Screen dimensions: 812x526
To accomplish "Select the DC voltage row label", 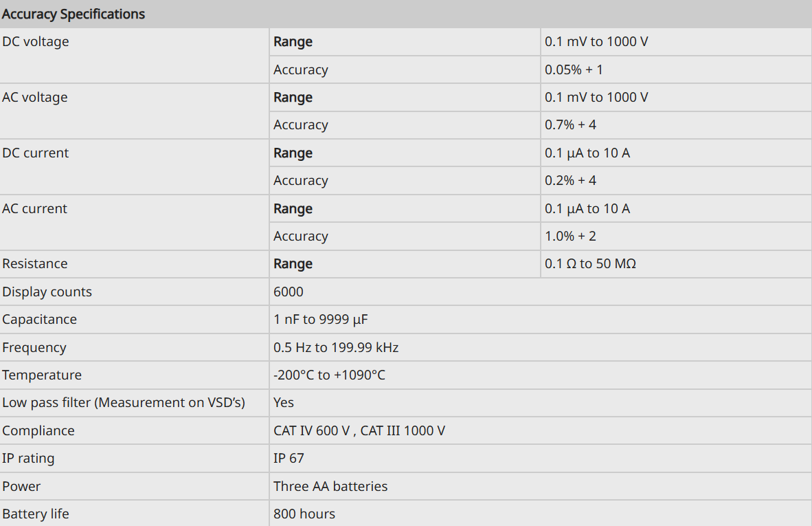I will 35,41.
